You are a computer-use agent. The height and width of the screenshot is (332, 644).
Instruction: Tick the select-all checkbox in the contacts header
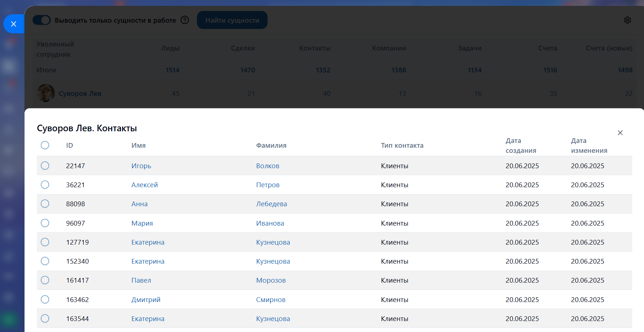[x=45, y=145]
